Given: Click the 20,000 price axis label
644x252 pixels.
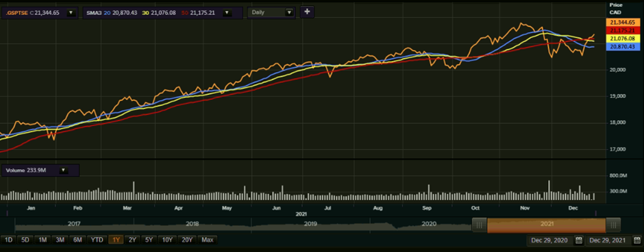Looking at the screenshot, I should click(x=618, y=70).
